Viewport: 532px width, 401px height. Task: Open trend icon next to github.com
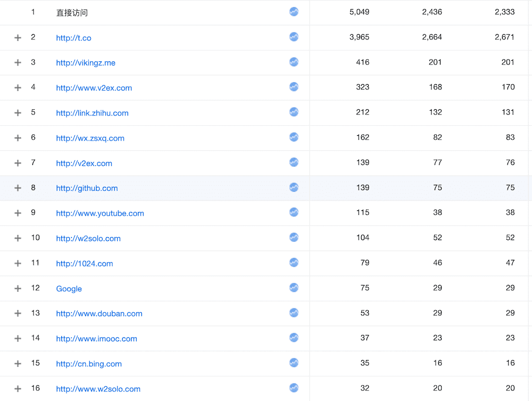(x=294, y=187)
